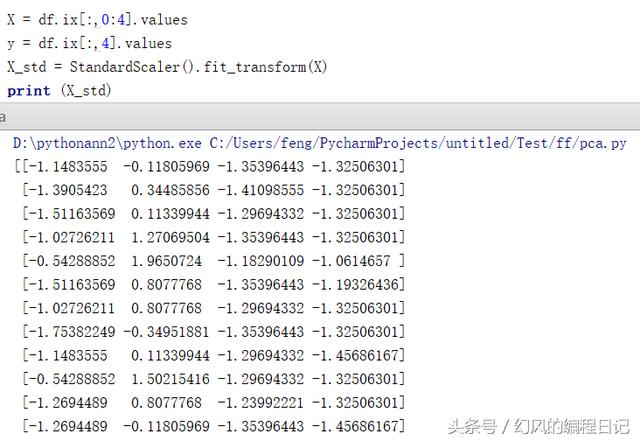The height and width of the screenshot is (441, 640).
Task: Click value 1.9650724 in the output
Action: point(167,261)
